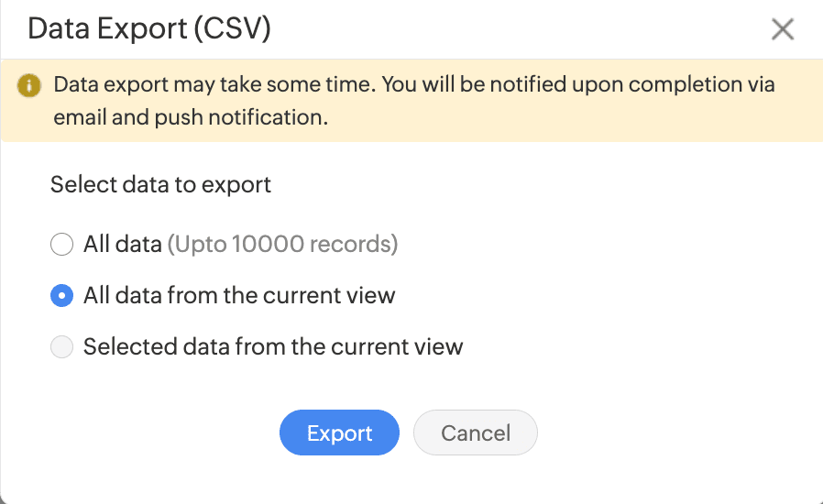
Task: Click the "(Upto 10000 records)" hint text
Action: 282,245
